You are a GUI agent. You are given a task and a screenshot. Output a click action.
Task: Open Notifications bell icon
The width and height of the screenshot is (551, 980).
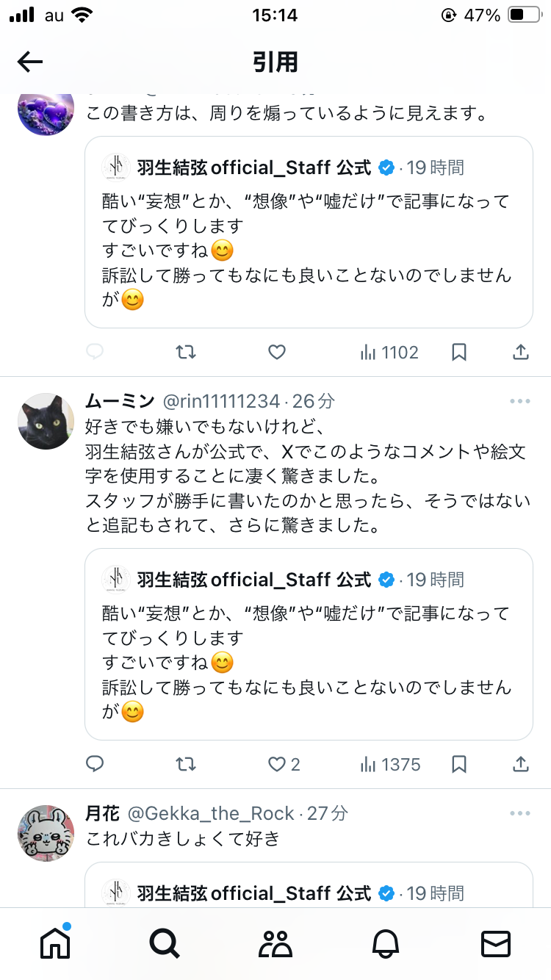pos(386,943)
